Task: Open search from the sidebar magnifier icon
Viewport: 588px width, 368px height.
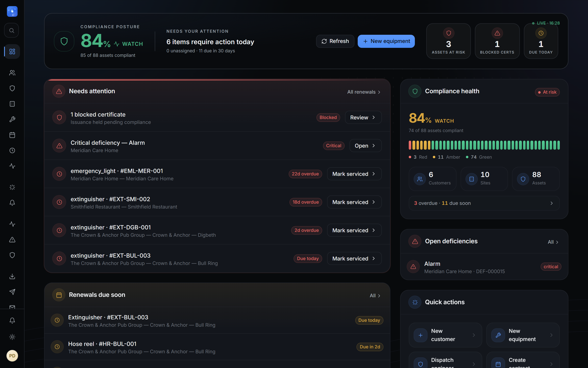Action: point(11,30)
